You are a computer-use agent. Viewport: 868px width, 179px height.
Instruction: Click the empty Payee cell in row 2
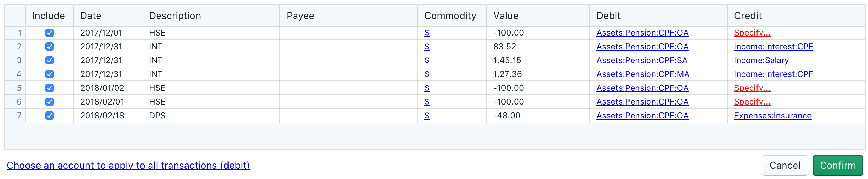pyautogui.click(x=348, y=47)
